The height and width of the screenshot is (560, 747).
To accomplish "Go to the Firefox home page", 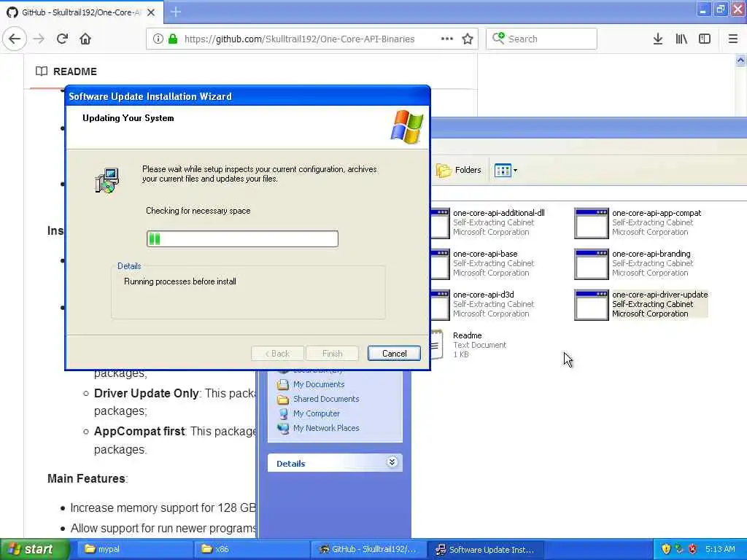I will [85, 39].
